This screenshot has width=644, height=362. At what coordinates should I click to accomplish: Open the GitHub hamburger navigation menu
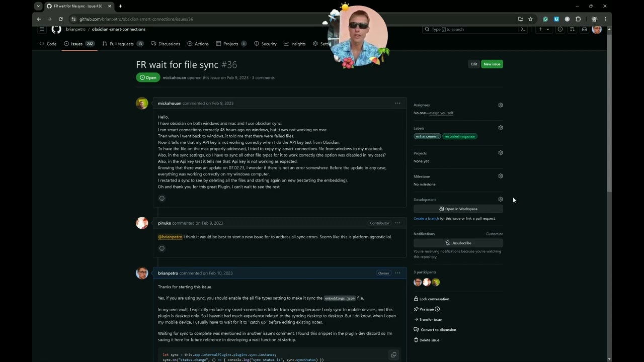pyautogui.click(x=42, y=29)
